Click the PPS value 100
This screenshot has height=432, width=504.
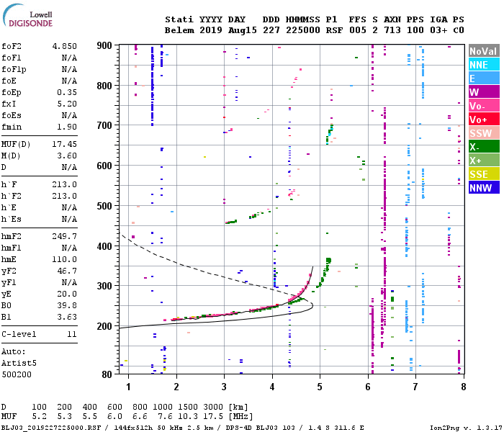415,30
